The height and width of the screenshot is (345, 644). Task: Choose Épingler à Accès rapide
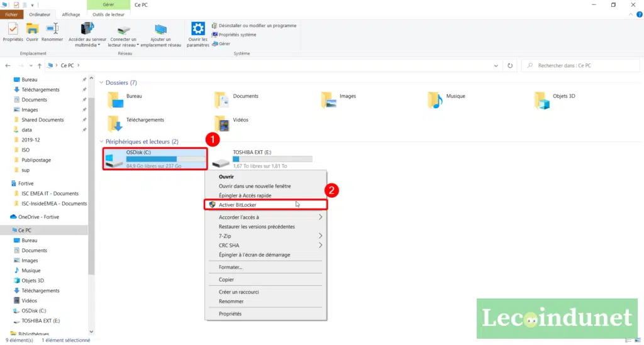266,195
